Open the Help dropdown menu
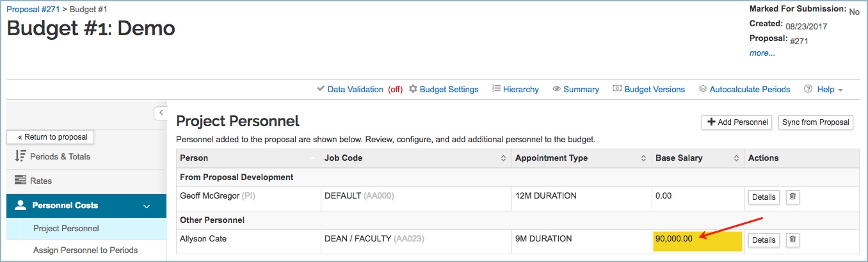This screenshot has width=868, height=262. click(825, 90)
